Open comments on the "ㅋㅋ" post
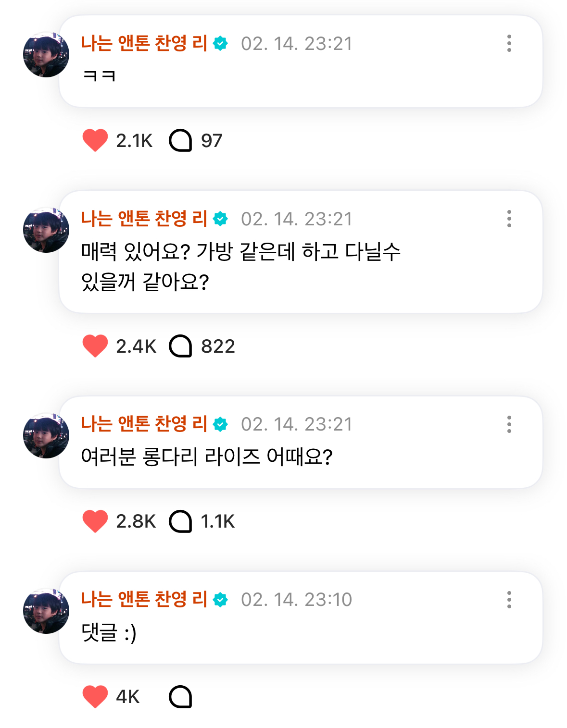 coord(180,141)
